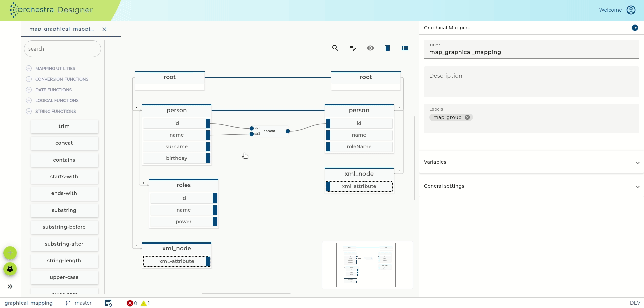Select target xml_attribute field
644x308 pixels.
359,186
